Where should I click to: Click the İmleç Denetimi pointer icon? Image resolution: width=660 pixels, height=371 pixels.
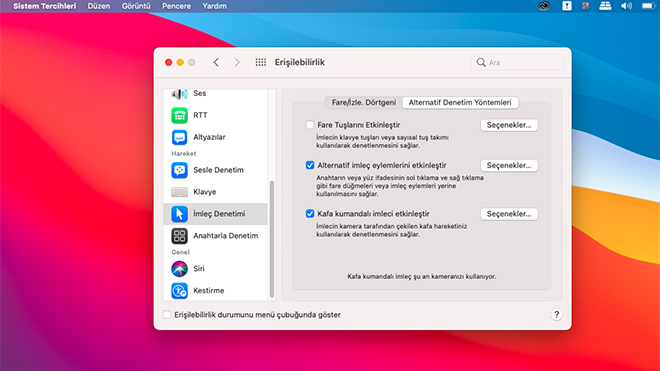[179, 214]
